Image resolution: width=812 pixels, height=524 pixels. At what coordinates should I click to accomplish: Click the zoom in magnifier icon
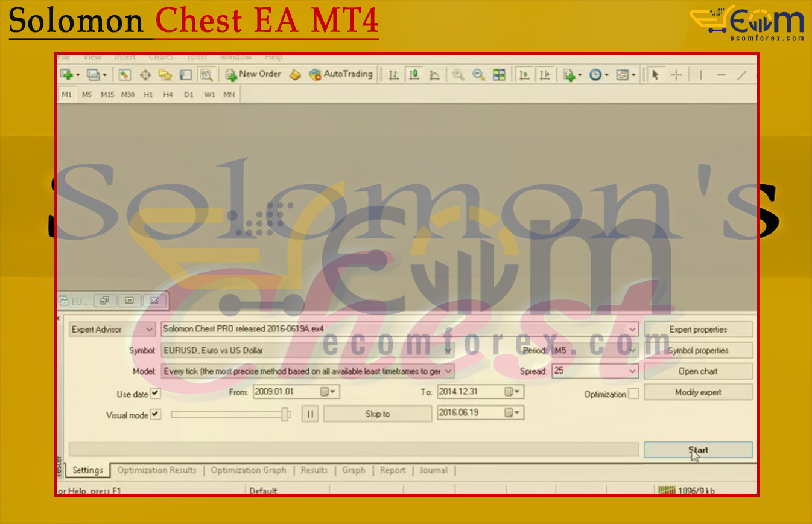point(458,75)
